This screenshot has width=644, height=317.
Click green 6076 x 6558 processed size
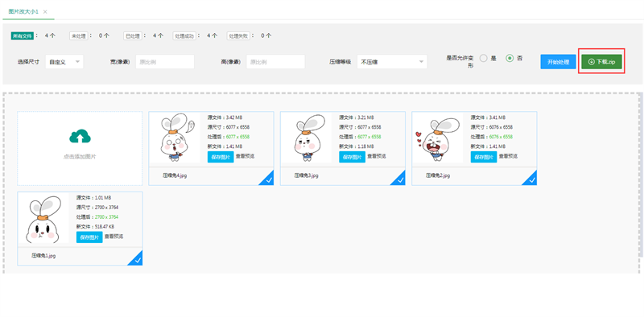[501, 137]
